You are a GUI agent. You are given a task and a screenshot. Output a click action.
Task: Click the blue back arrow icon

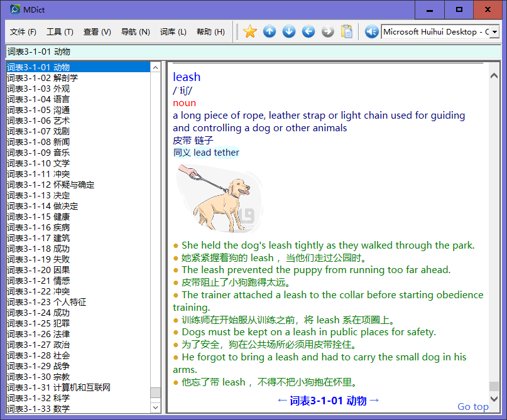(308, 31)
